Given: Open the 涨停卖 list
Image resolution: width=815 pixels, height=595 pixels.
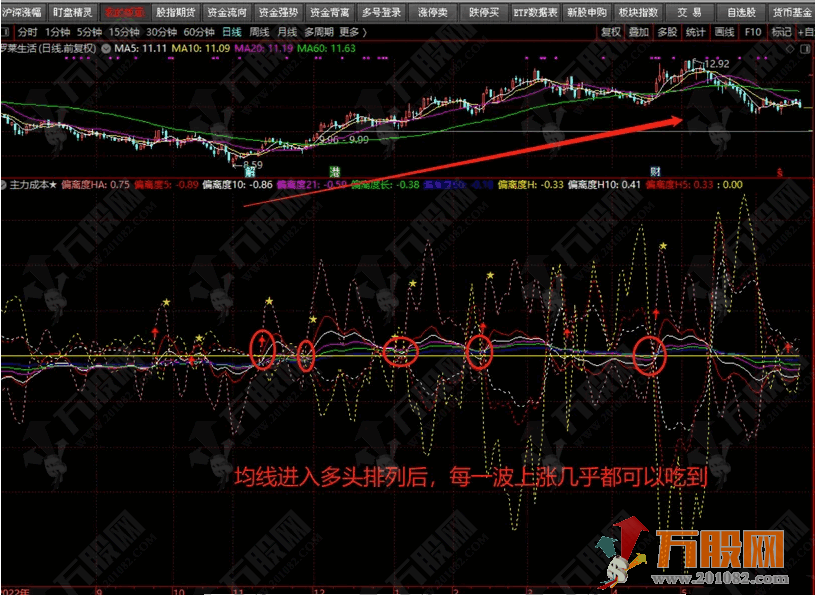Looking at the screenshot, I should (x=432, y=12).
